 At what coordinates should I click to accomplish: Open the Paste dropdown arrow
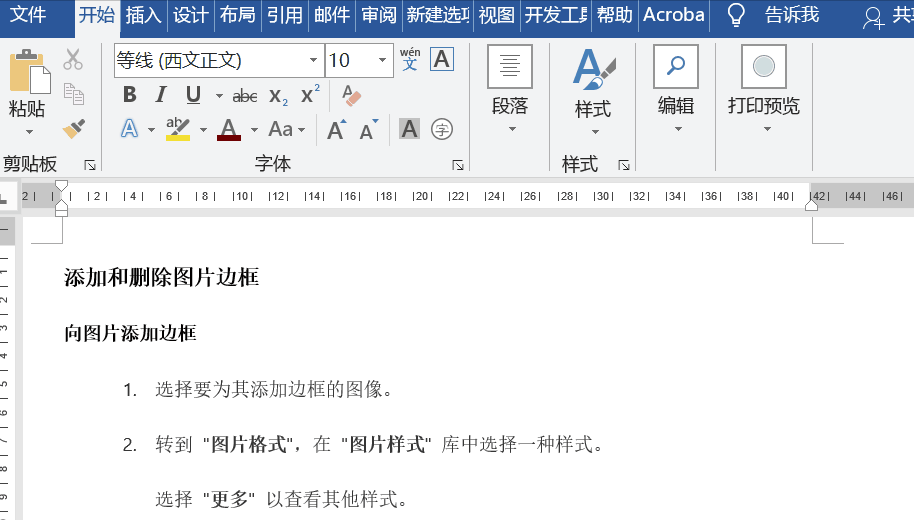tap(29, 132)
